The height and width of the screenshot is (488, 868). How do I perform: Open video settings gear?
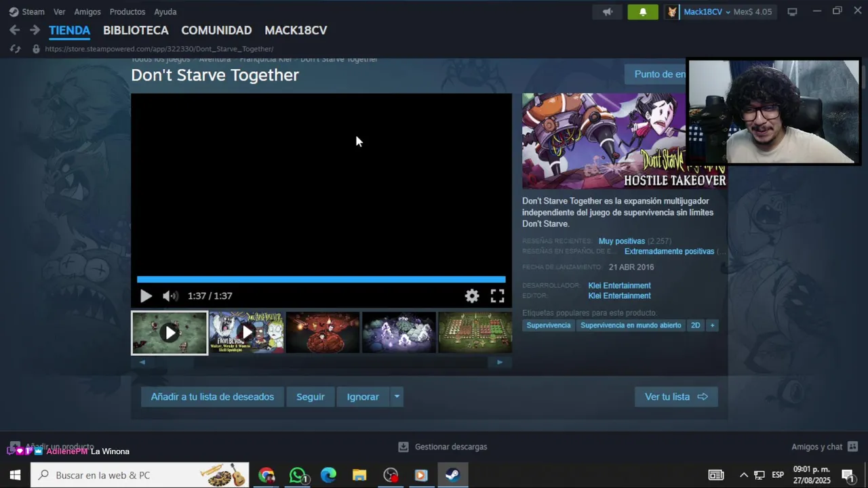pyautogui.click(x=472, y=296)
